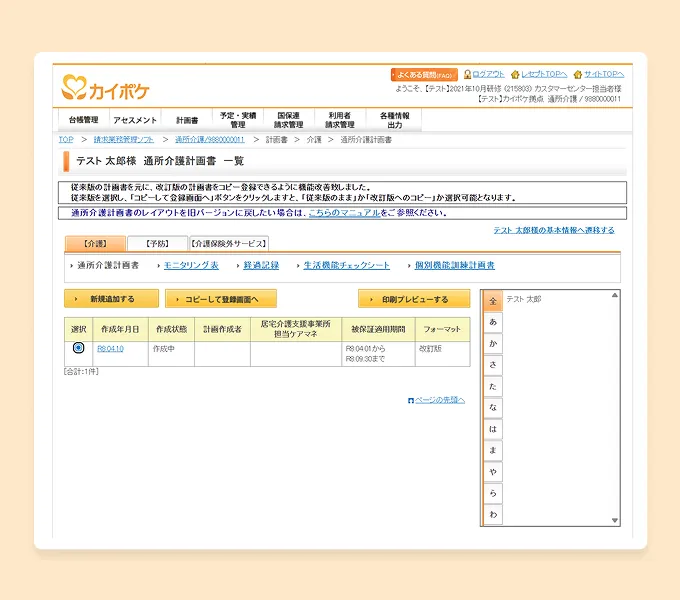Image resolution: width=680 pixels, height=600 pixels.
Task: Go to サイトTOPへ link
Action: pyautogui.click(x=604, y=74)
